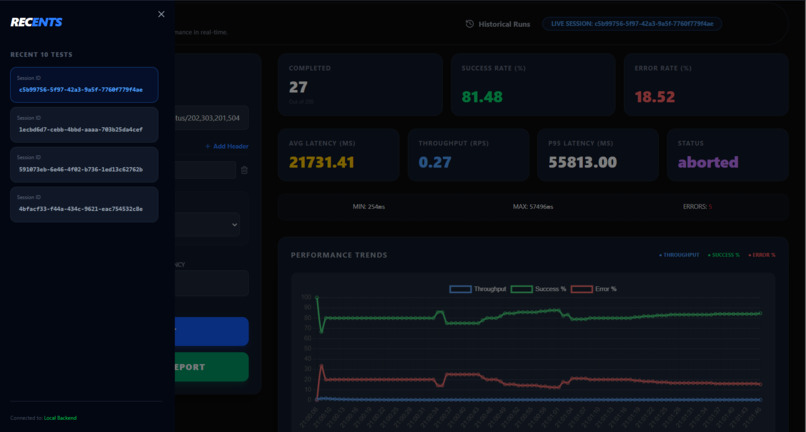806x432 pixels.
Task: Click the top-right ERROR % legend label
Action: 762,255
